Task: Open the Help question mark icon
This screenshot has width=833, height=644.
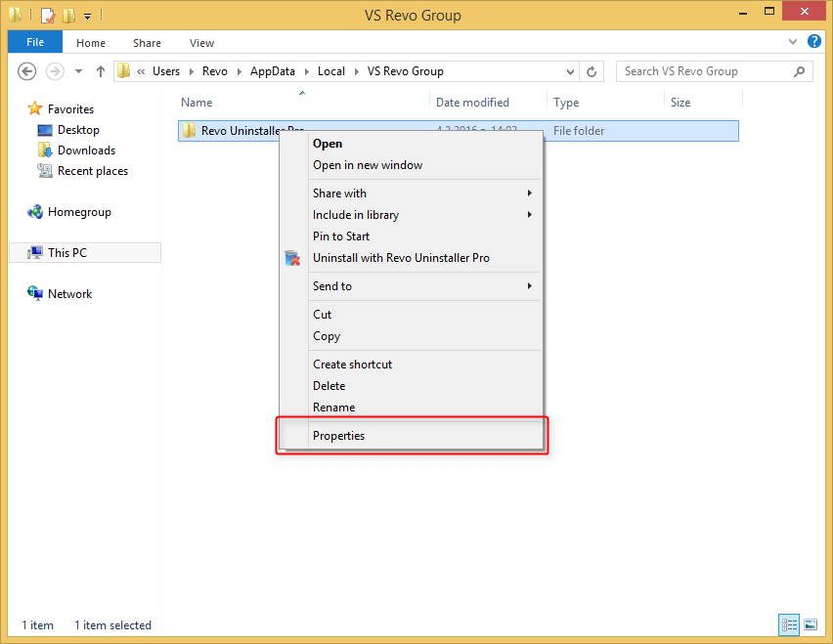Action: coord(813,41)
